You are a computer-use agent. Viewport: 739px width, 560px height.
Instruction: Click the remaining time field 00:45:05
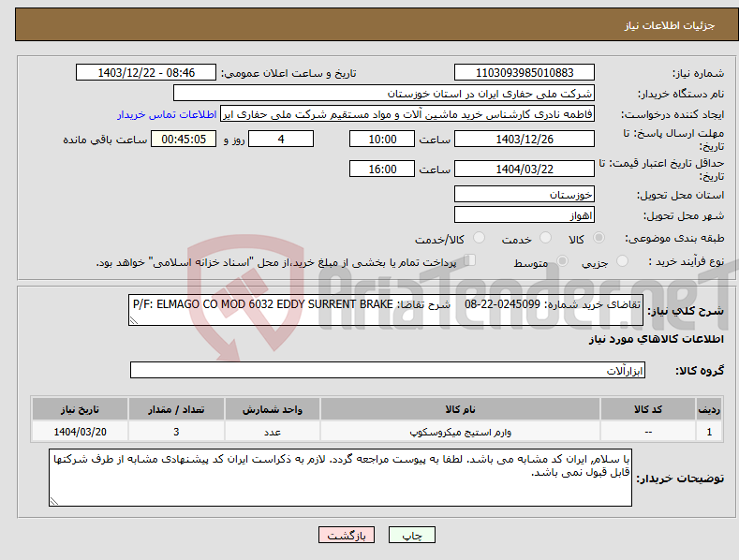click(x=184, y=139)
